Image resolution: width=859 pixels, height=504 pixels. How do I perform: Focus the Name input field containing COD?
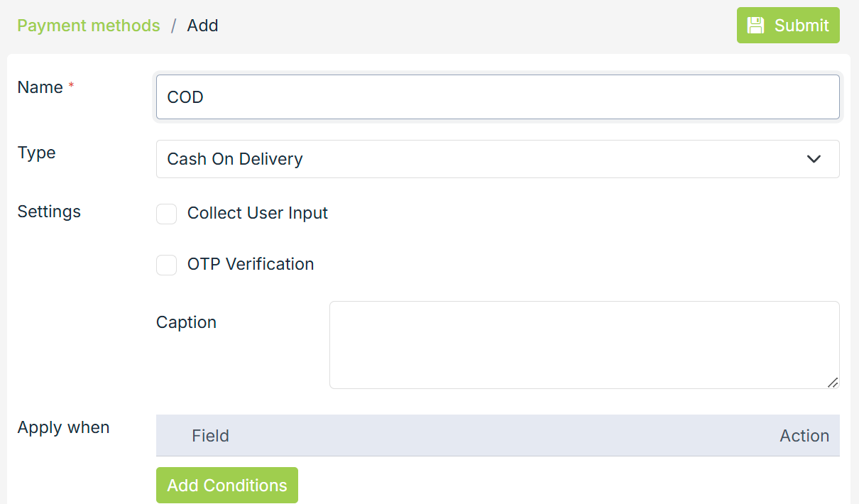coord(497,97)
